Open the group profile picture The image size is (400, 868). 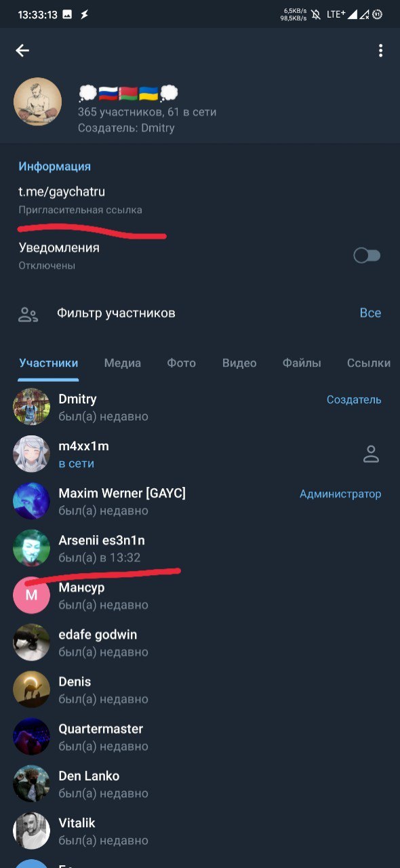click(38, 102)
